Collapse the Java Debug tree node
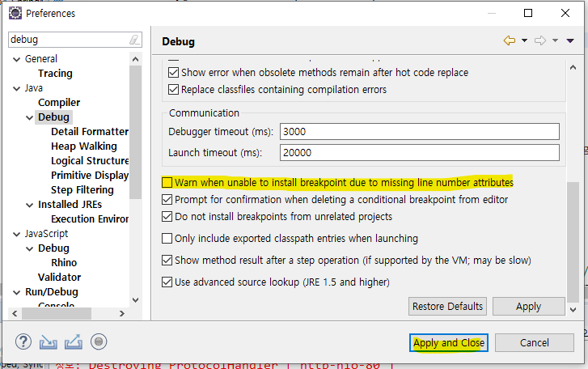 click(30, 118)
